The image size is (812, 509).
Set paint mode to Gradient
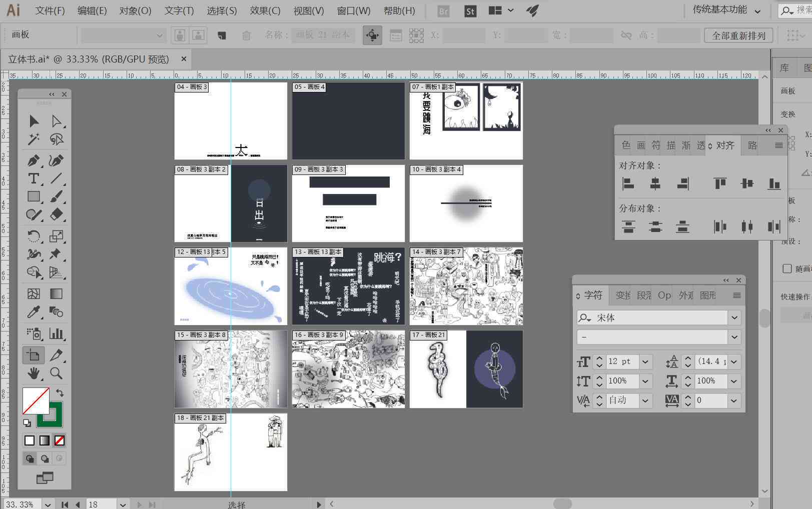(45, 440)
